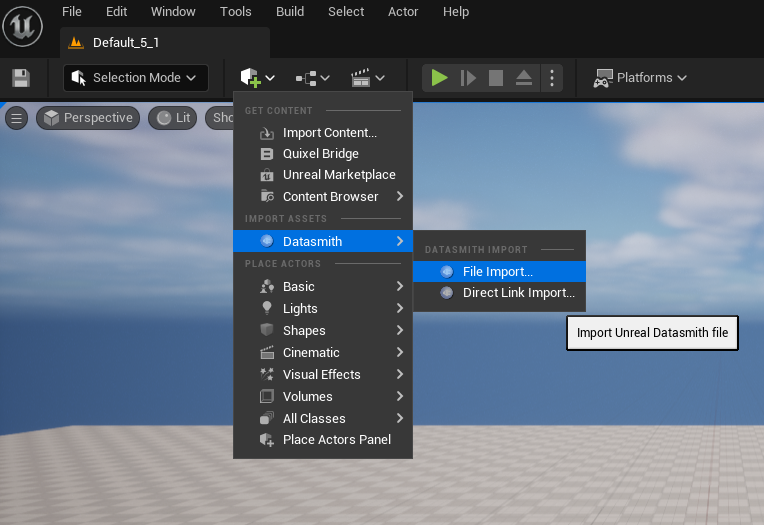Click the Visual Effects sparkle icon

(x=267, y=374)
